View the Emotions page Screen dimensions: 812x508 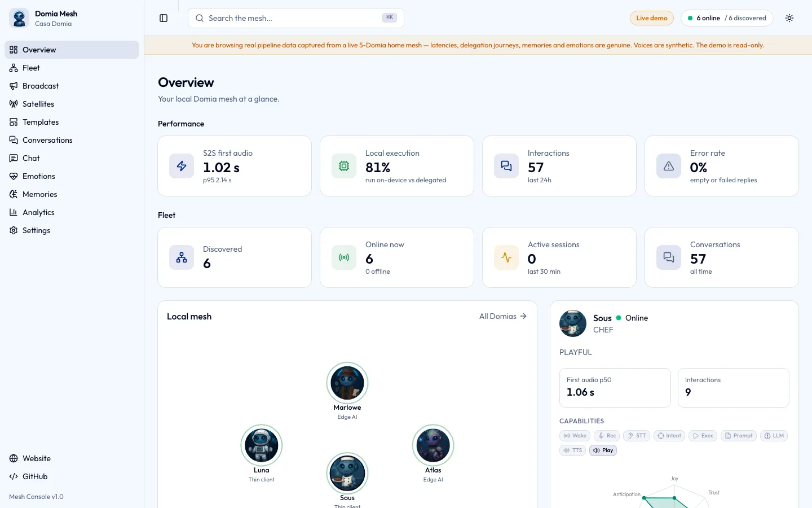point(72,176)
